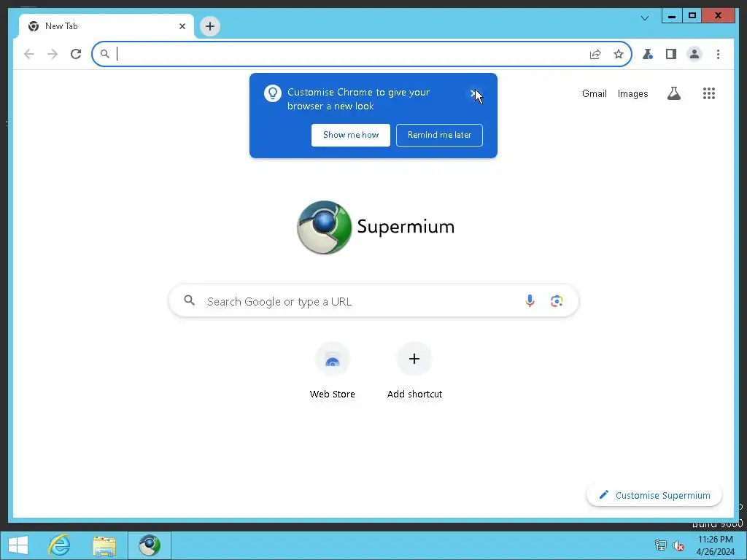Open Search Labs flask icon on page
The width and height of the screenshot is (747, 560).
pyautogui.click(x=673, y=93)
